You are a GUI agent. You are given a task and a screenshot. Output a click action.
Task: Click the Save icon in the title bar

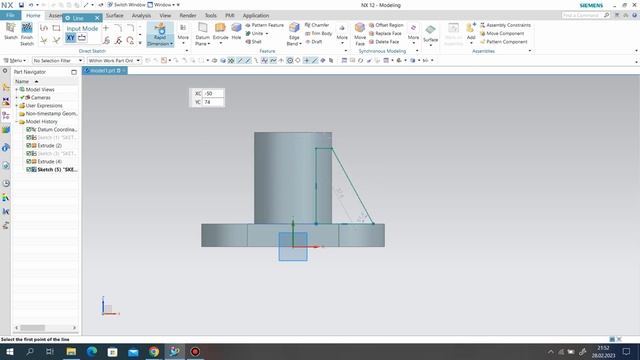click(21, 5)
